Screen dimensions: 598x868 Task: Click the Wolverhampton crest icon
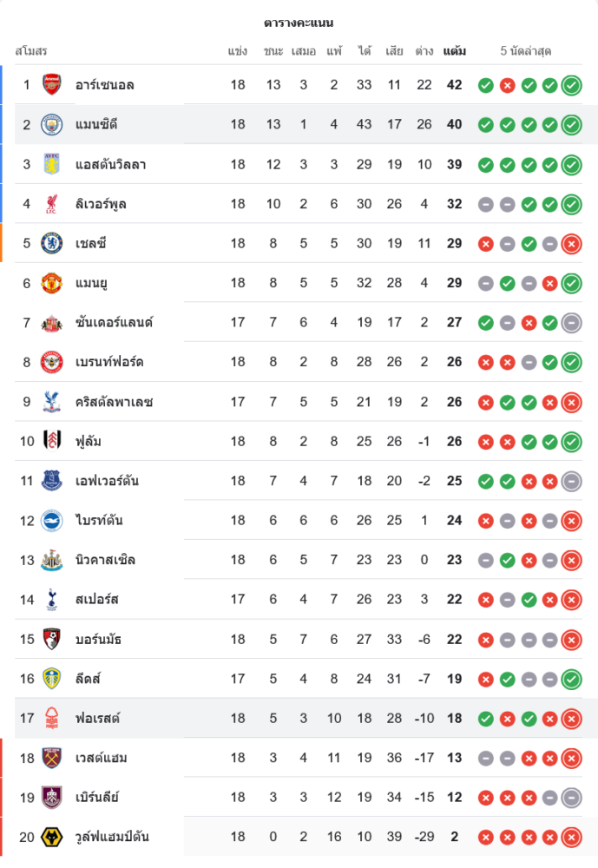[x=52, y=837]
